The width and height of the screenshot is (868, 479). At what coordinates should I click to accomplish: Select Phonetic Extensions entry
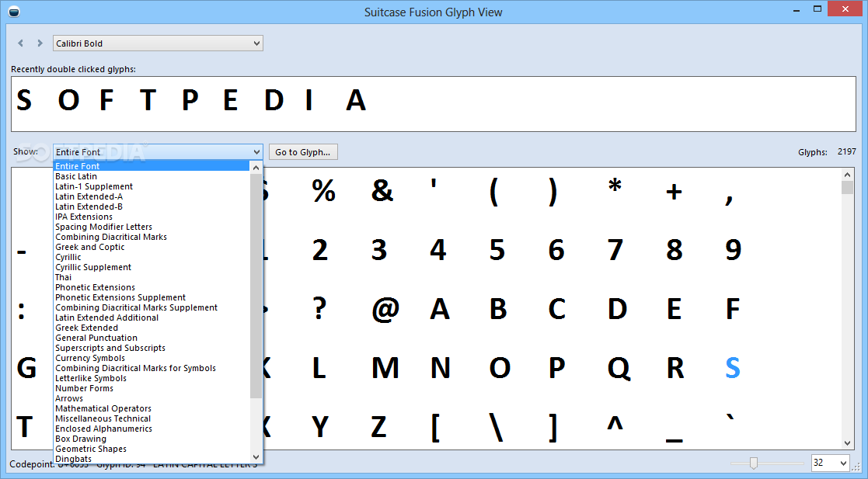[x=152, y=287]
